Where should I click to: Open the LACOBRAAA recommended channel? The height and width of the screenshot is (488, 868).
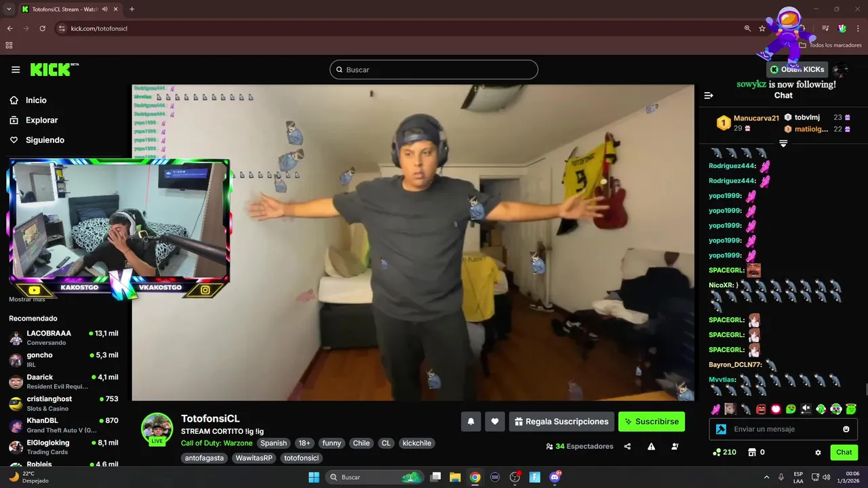tap(64, 338)
